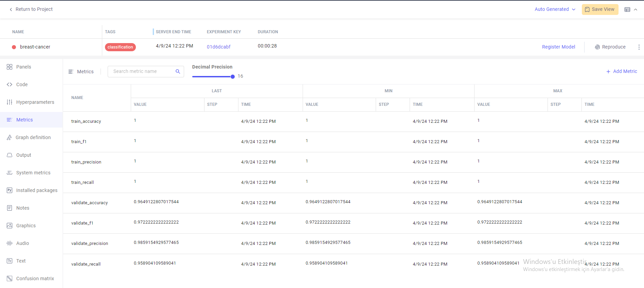Click the Save View button
644x288 pixels.
600,9
